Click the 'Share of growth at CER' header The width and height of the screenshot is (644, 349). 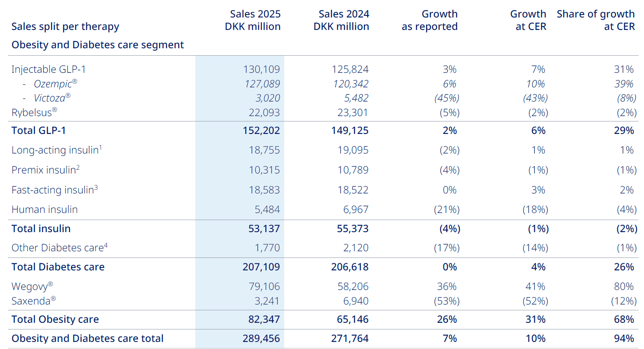click(596, 20)
